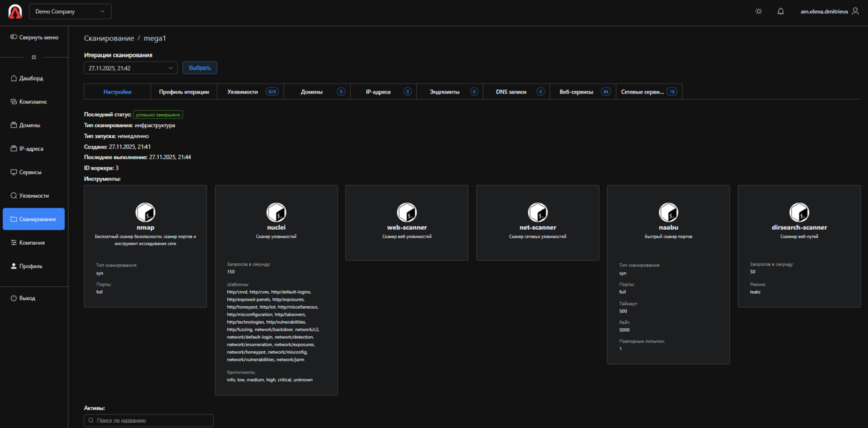868x428 pixels.
Task: Click the username am.elena.dmitrieva
Action: 824,11
